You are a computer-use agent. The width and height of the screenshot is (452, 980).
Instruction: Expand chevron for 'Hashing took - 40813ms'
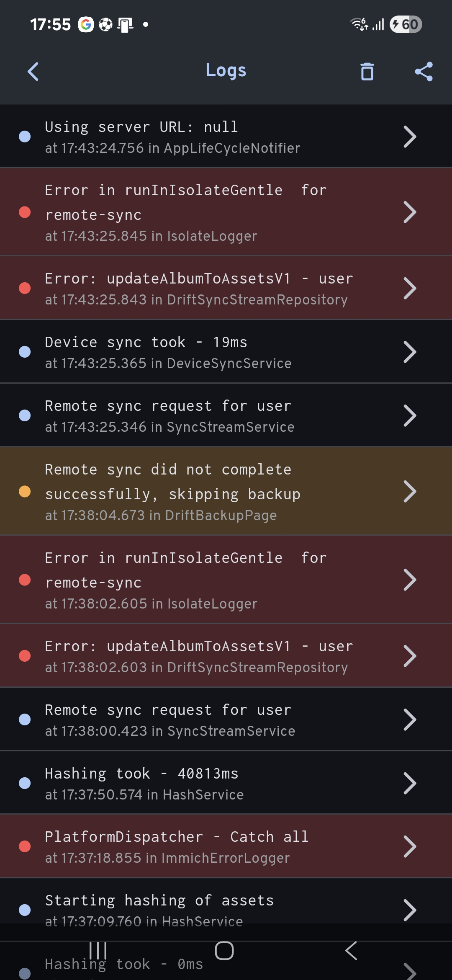[x=409, y=783]
